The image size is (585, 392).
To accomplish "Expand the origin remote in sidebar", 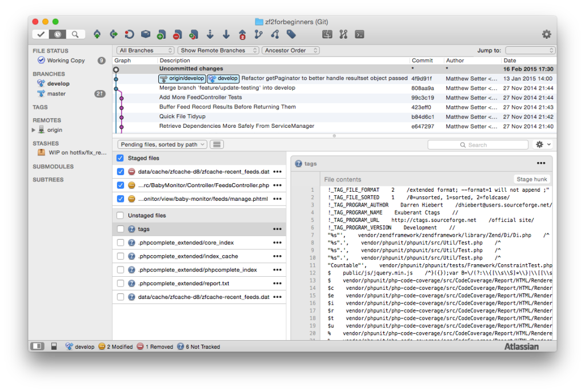I will pyautogui.click(x=34, y=130).
